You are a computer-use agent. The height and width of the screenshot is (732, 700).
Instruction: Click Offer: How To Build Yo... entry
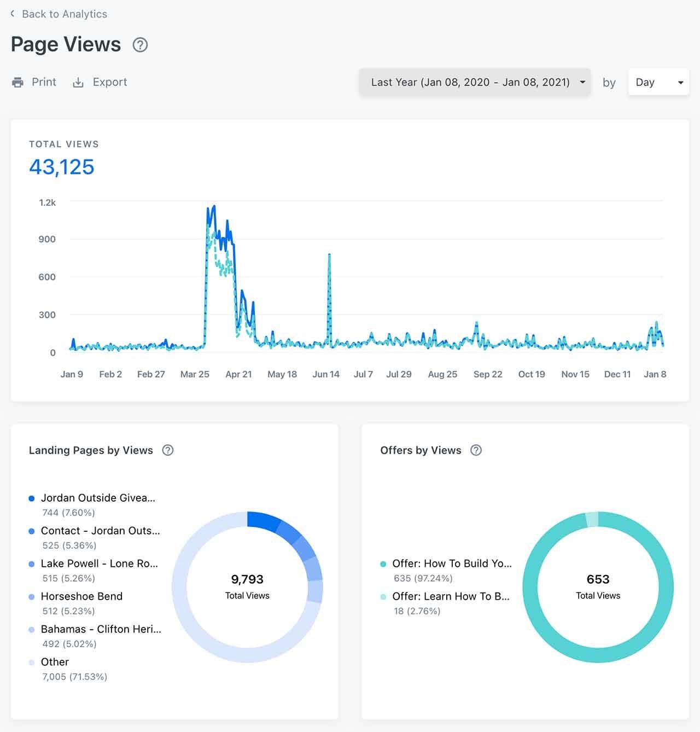click(x=452, y=563)
